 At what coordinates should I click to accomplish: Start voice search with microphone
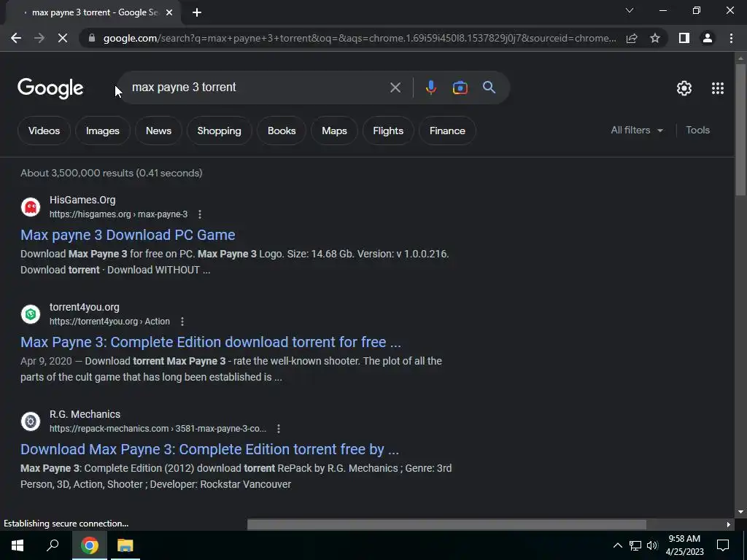point(430,87)
